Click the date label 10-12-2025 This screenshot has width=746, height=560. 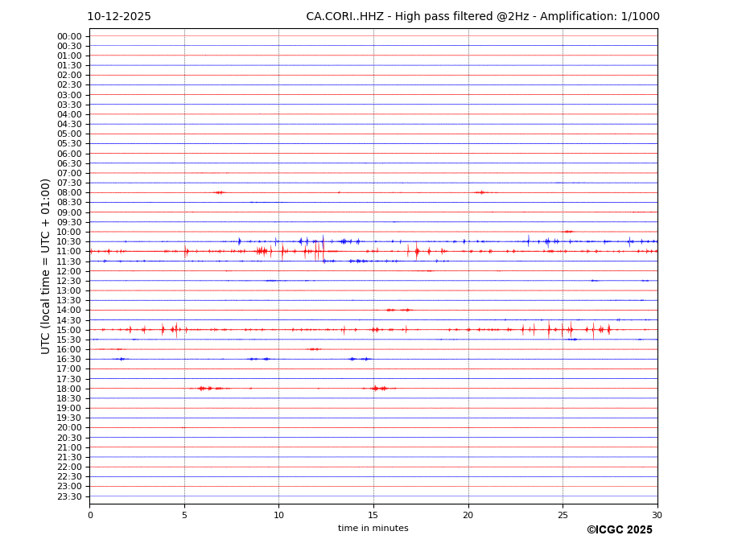(119, 17)
